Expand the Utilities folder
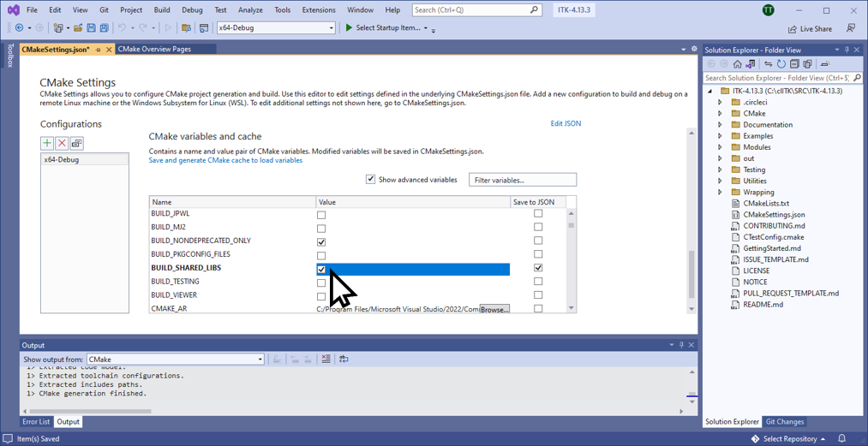 720,181
